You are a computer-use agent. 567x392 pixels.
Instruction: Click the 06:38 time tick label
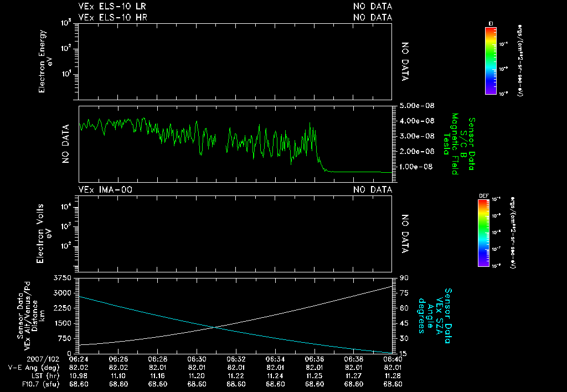[x=354, y=359]
